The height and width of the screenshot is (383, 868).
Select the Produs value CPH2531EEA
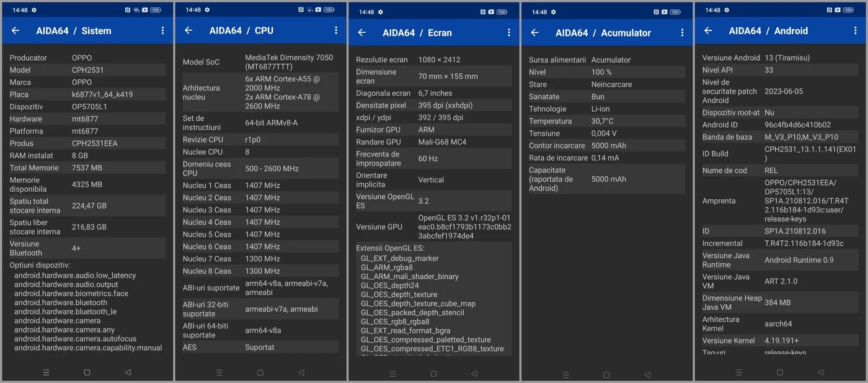click(95, 143)
